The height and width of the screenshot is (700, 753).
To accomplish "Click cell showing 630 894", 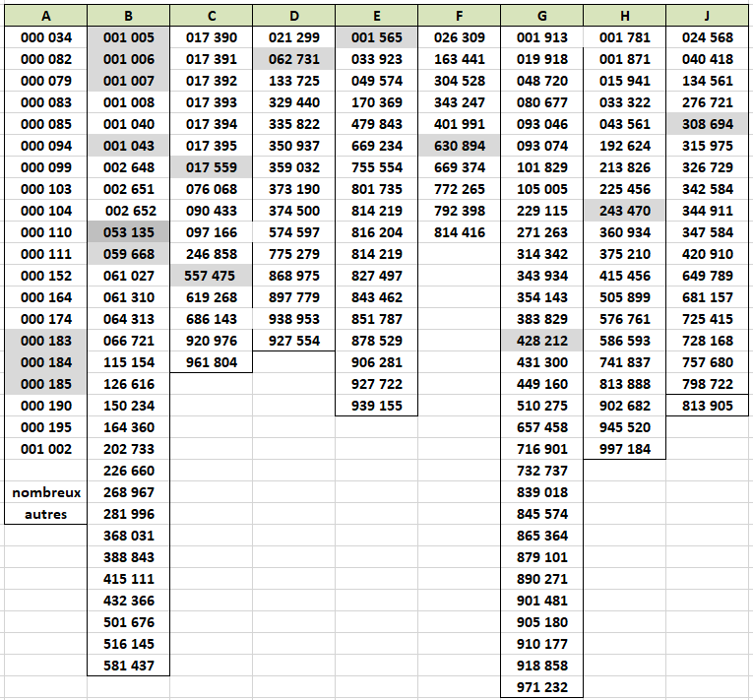I will 459,146.
